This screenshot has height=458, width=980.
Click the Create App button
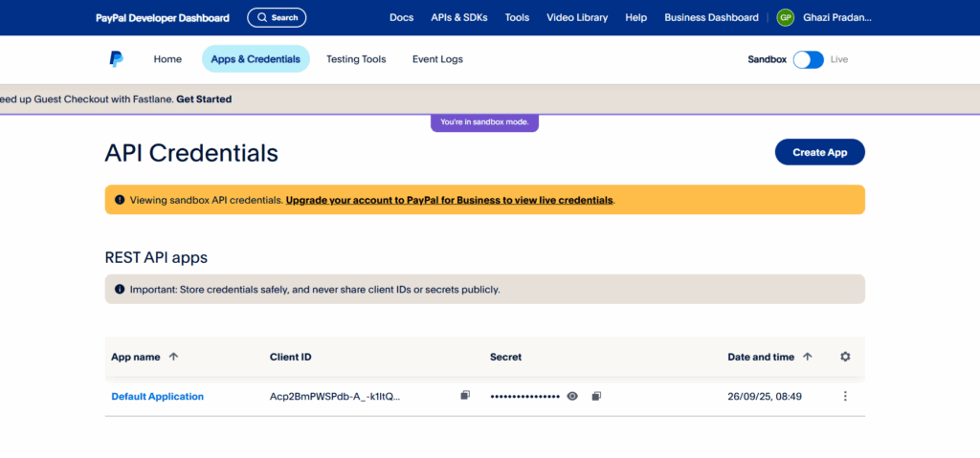[820, 152]
